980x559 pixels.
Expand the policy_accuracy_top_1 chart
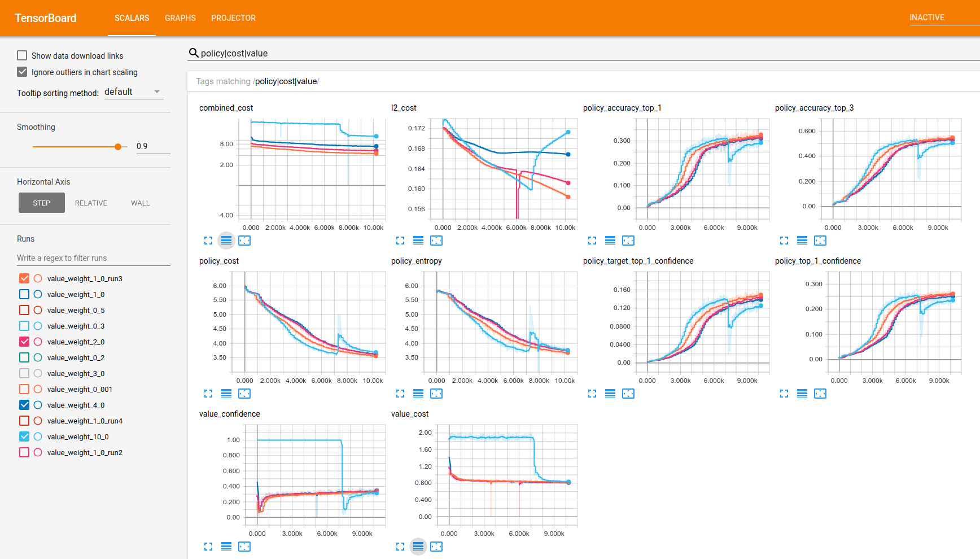[592, 241]
